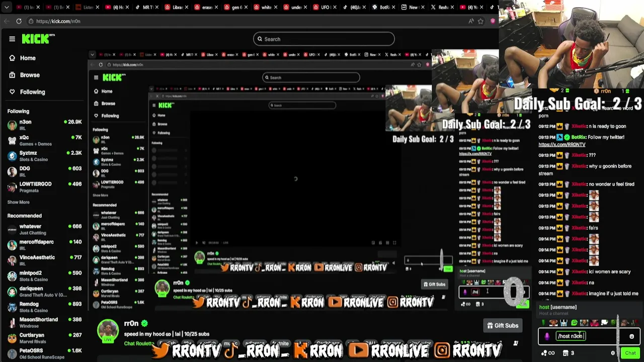Open the Read aloud icon in address bar
Screen dimensions: 644x362
pos(471,21)
